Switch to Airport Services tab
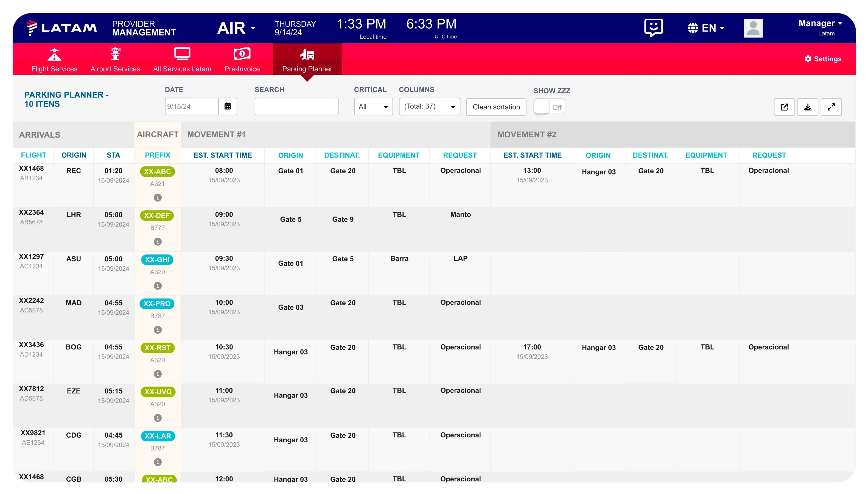 [115, 59]
